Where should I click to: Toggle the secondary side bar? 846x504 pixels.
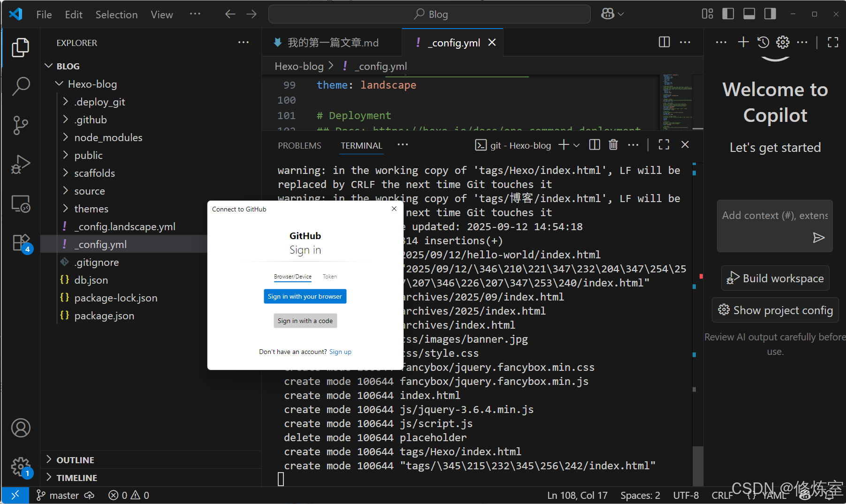pyautogui.click(x=770, y=14)
